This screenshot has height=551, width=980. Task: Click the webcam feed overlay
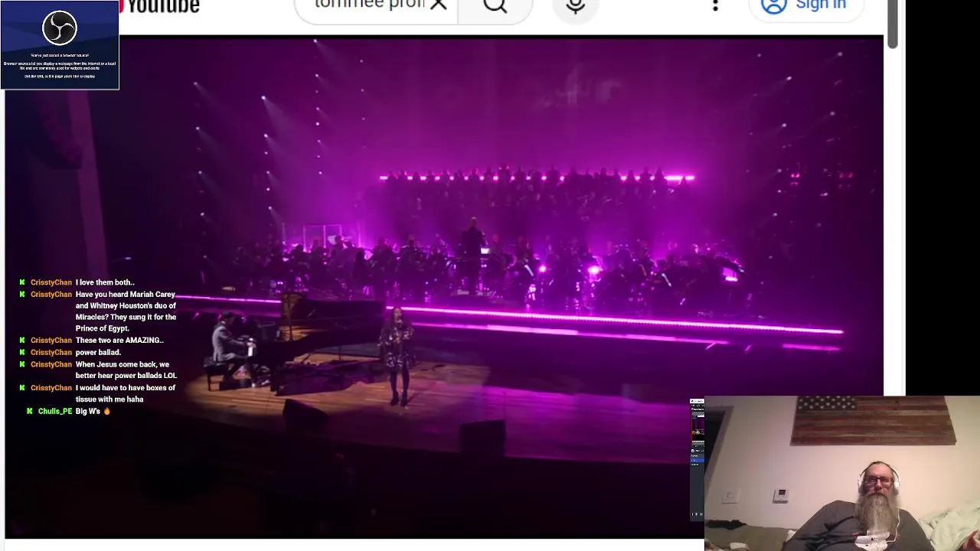tap(842, 473)
